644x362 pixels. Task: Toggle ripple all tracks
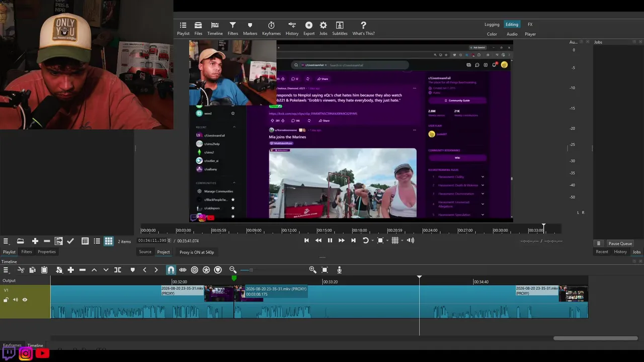[x=206, y=270]
